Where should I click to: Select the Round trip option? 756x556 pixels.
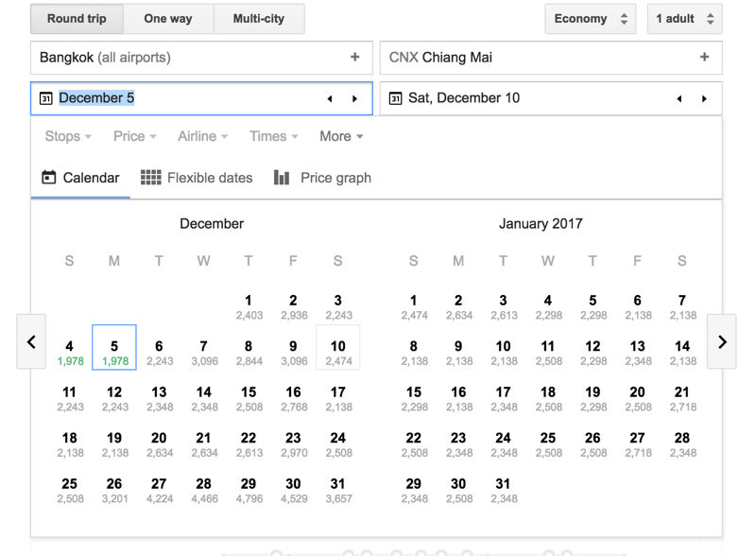point(77,19)
